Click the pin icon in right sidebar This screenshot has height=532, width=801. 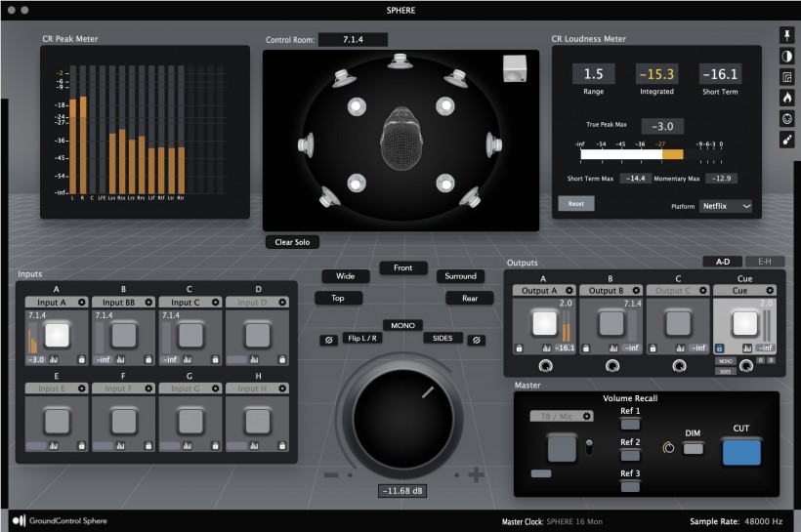tap(787, 34)
